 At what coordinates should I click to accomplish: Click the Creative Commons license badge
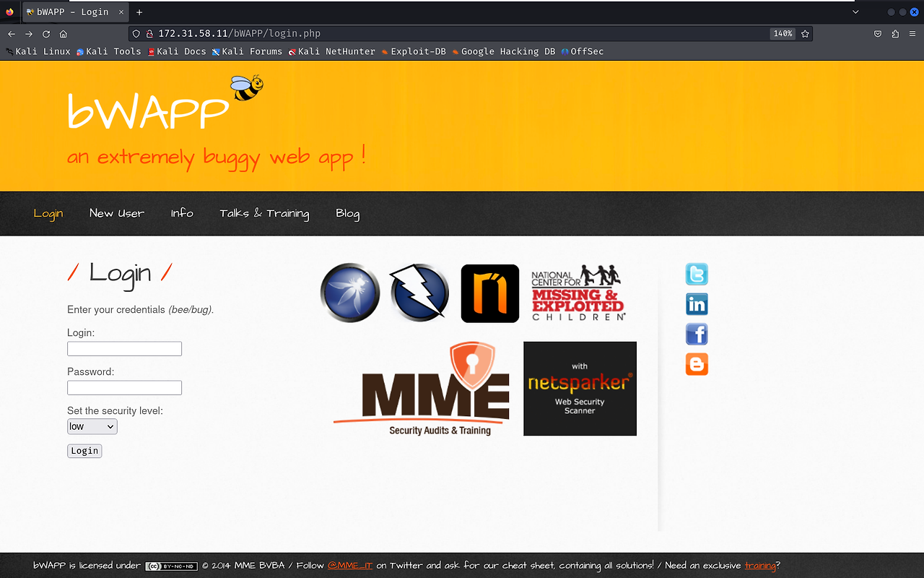pos(171,566)
